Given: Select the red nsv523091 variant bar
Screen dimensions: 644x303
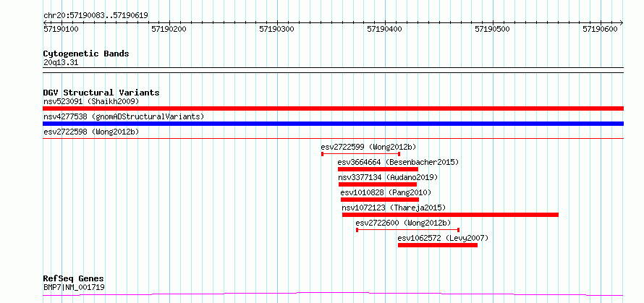Looking at the screenshot, I should [x=333, y=108].
